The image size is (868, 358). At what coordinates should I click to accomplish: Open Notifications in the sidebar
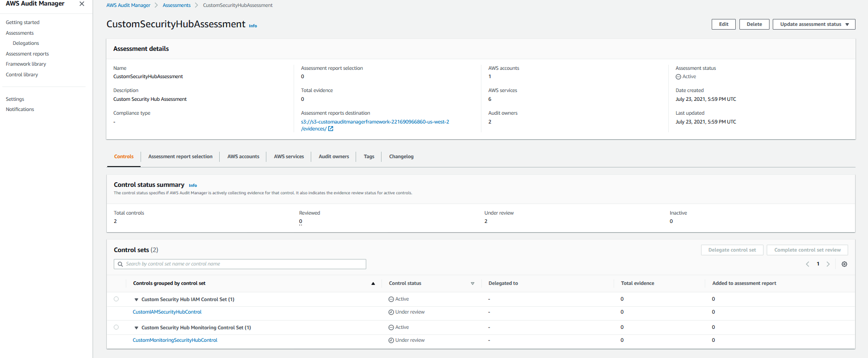pos(20,110)
